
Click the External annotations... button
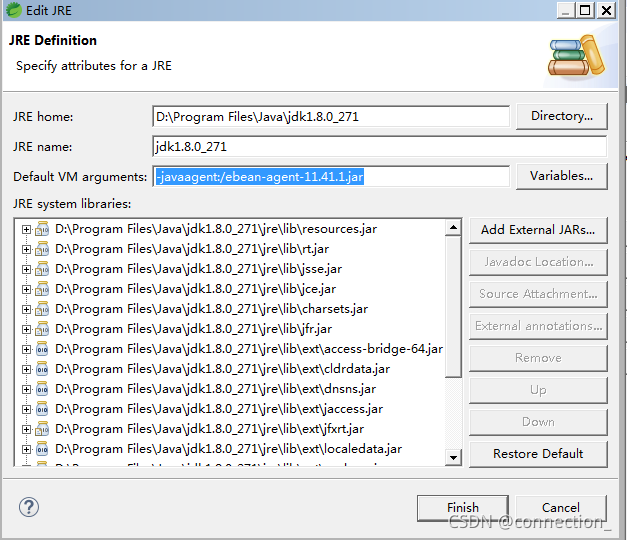click(x=538, y=326)
